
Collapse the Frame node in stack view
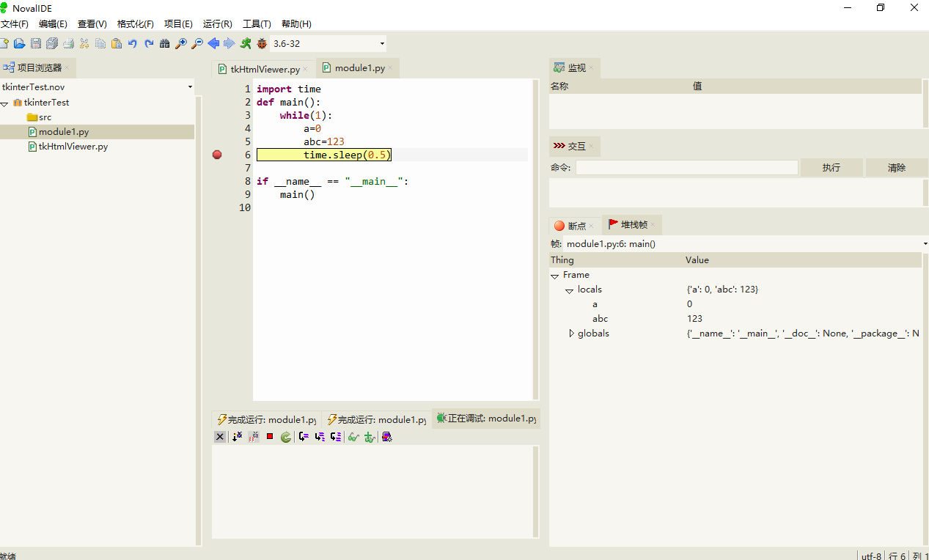(x=555, y=276)
